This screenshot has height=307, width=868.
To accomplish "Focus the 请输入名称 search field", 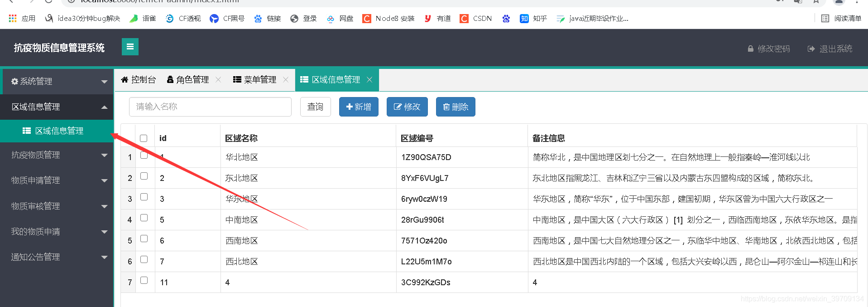I will point(210,107).
